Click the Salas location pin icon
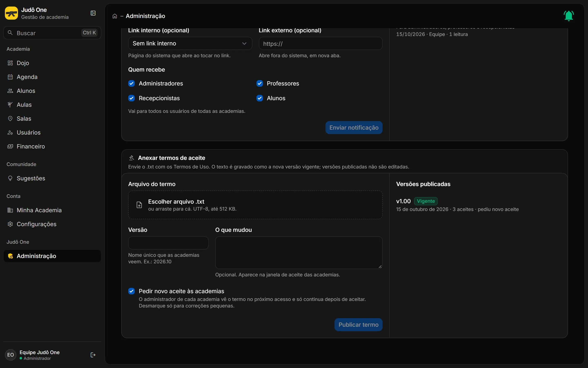This screenshot has width=588, height=368. point(10,119)
